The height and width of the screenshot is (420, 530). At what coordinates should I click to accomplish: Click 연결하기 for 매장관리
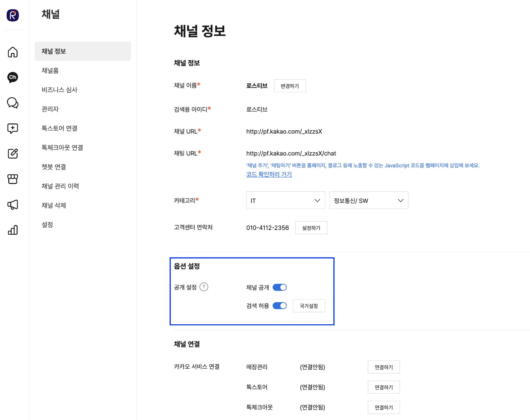[x=384, y=367]
